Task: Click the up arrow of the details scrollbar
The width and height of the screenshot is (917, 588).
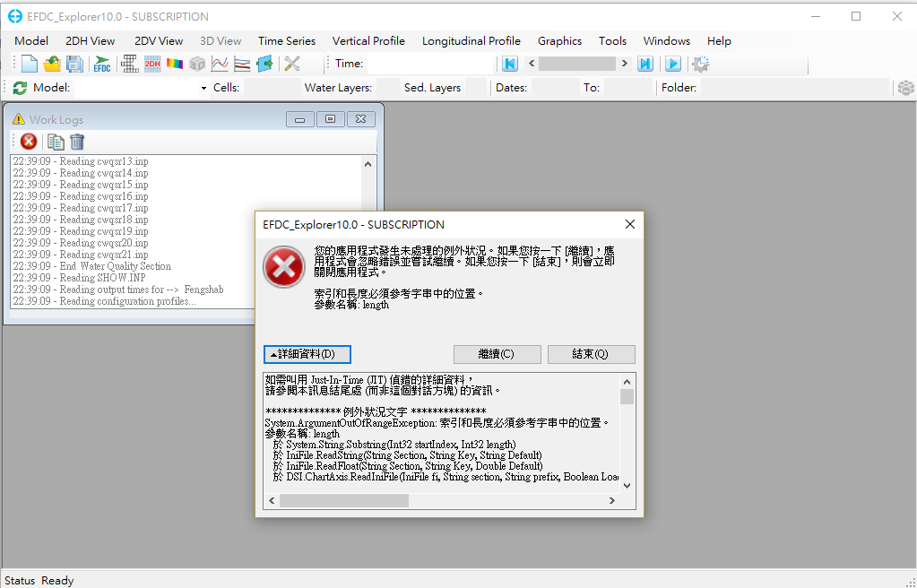Action: pyautogui.click(x=627, y=382)
